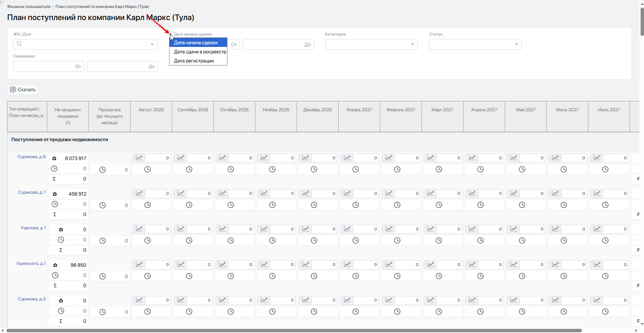Click house icon in Ушинского, д.1 row

coord(55,265)
